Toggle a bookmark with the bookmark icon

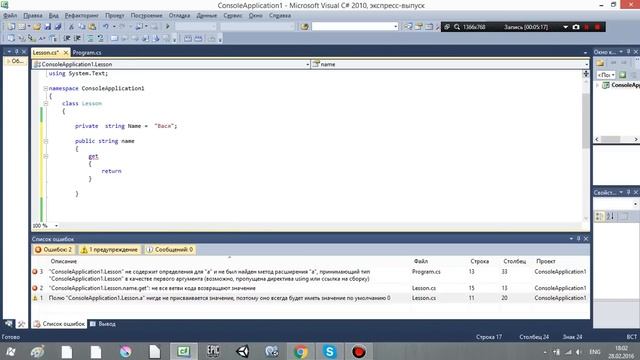pyautogui.click(x=114, y=38)
